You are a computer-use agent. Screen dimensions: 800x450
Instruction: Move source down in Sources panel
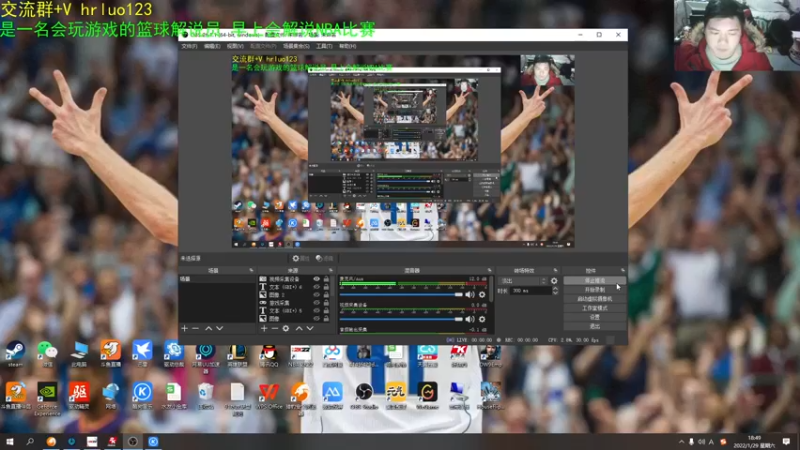click(310, 329)
